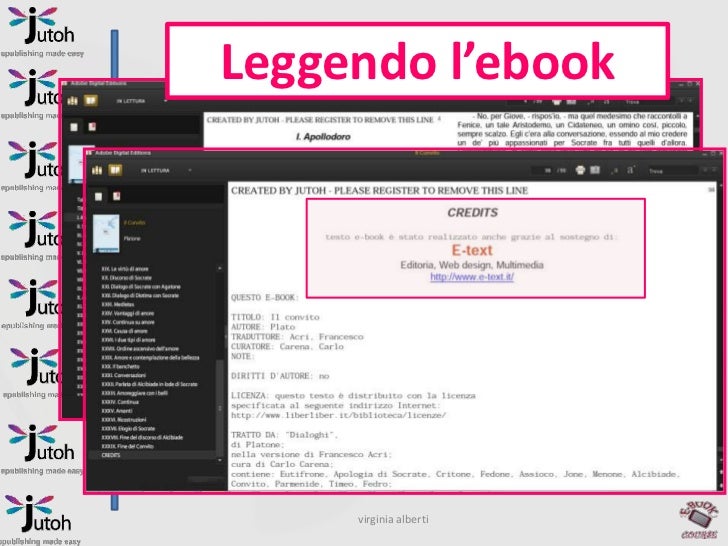Switch to bookmarks tab in back window
Image resolution: width=728 pixels, height=546 pixels.
[92, 127]
